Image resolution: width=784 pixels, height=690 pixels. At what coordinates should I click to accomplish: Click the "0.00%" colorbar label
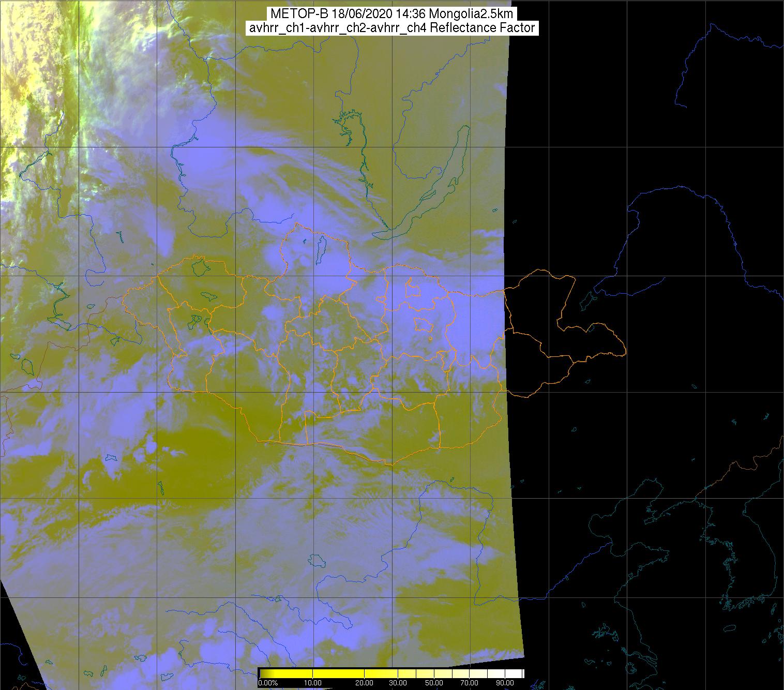(268, 683)
